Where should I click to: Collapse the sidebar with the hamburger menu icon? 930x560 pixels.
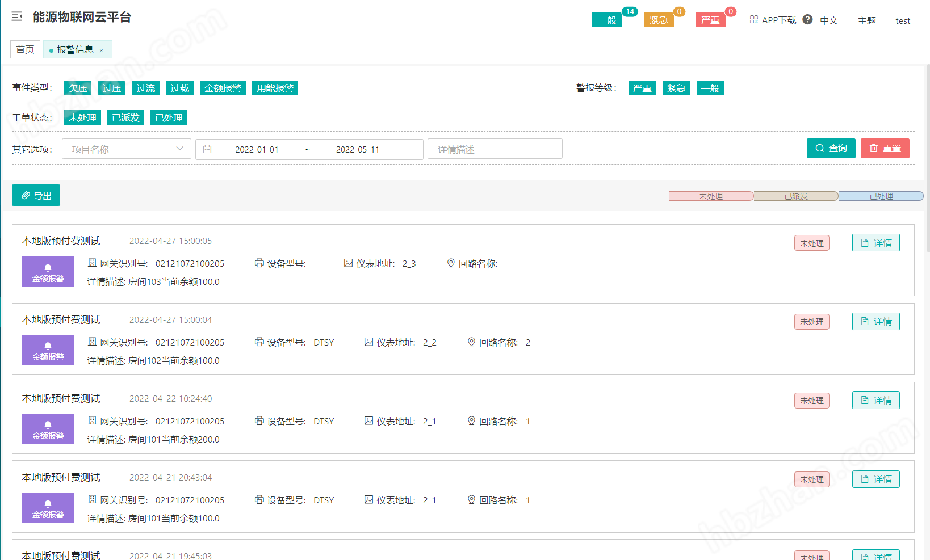[17, 16]
